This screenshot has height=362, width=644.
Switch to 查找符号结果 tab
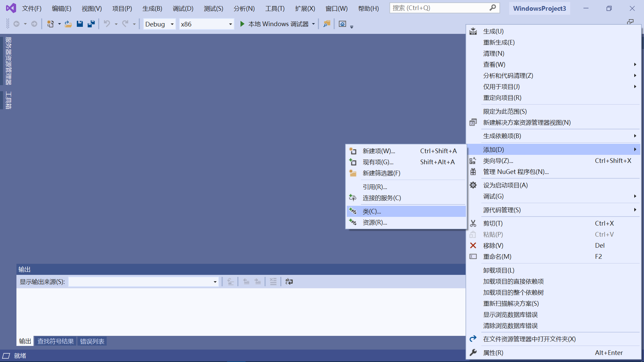coord(56,341)
